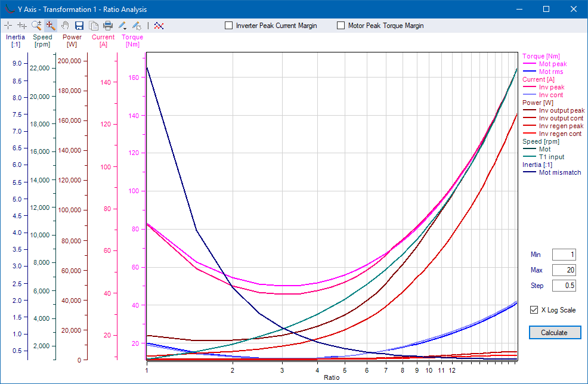
Task: Open the pencil tool dropdown arrow
Action: [x=125, y=27]
